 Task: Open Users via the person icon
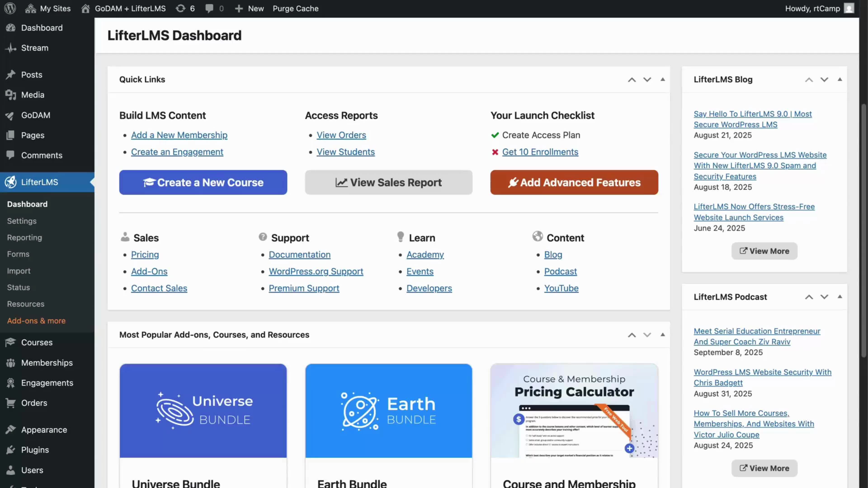click(x=11, y=470)
